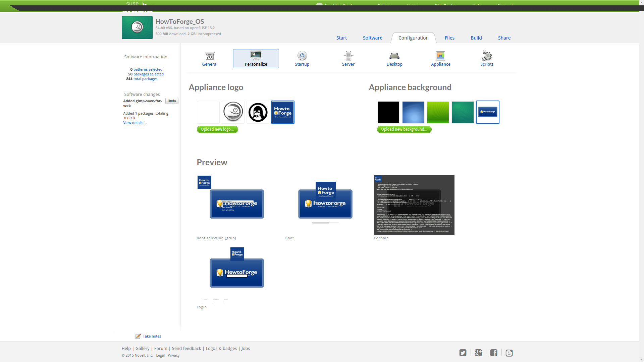Viewport: 644px width, 362px height.
Task: Click Upload new background button
Action: point(404,129)
